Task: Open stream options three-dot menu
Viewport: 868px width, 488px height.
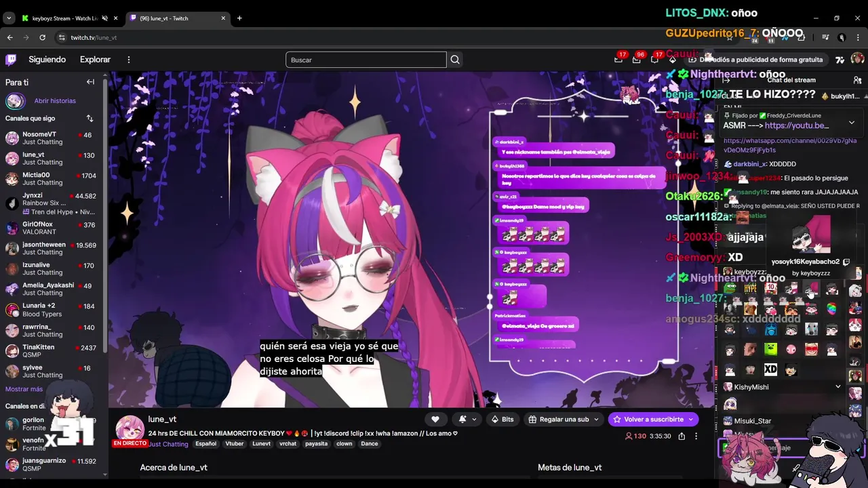Action: [x=696, y=436]
